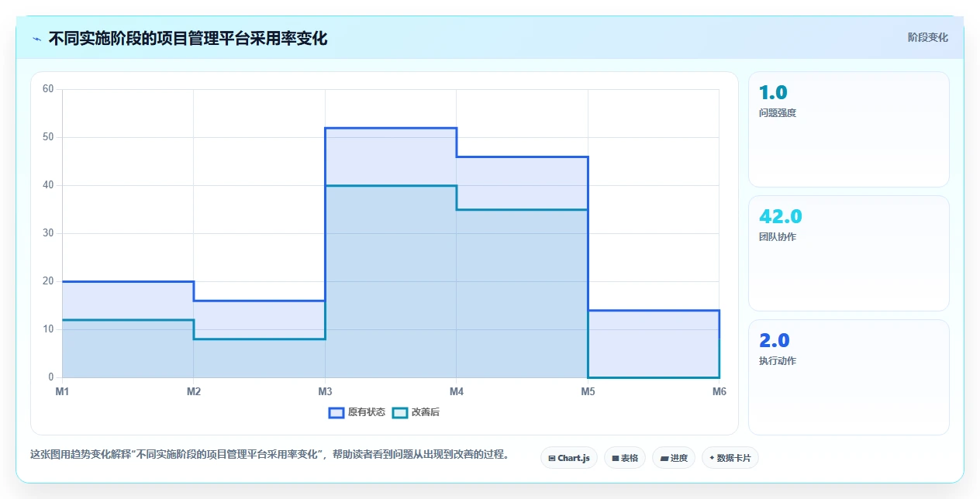
Task: Click the chart description sentence under the chart
Action: (x=270, y=455)
